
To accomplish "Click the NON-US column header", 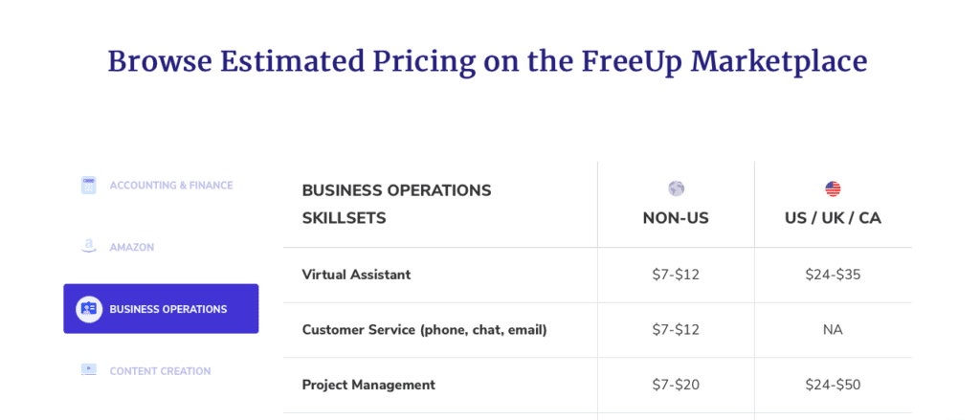I will coord(676,218).
